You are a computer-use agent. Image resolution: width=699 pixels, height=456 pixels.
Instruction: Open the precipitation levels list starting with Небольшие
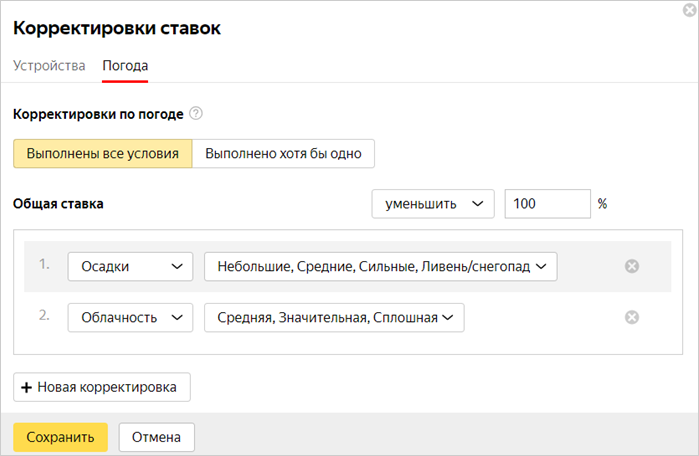click(x=380, y=266)
